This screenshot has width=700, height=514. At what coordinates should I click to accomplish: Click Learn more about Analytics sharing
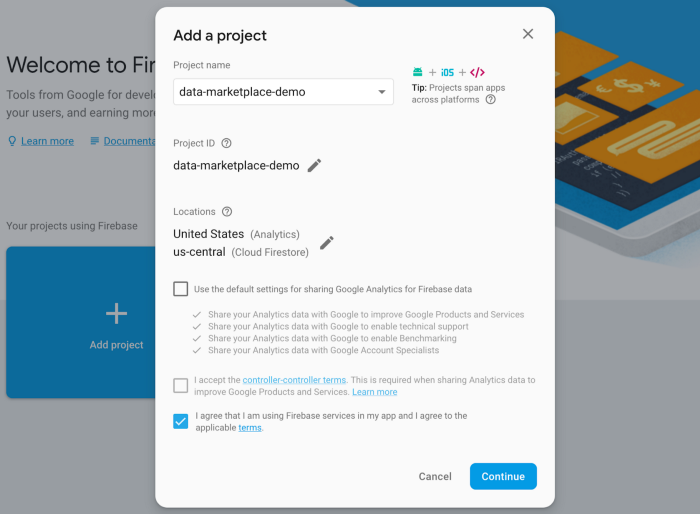coord(375,392)
